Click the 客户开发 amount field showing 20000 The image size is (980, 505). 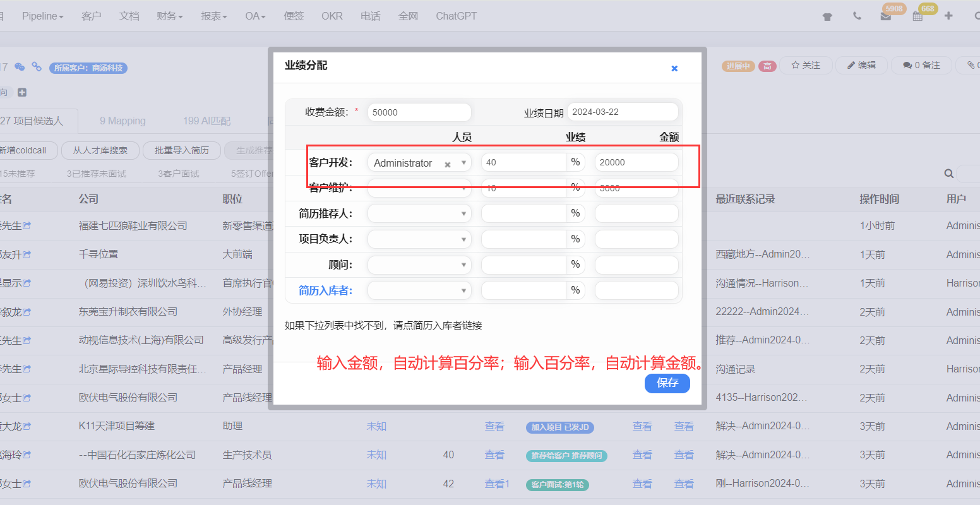coord(636,162)
